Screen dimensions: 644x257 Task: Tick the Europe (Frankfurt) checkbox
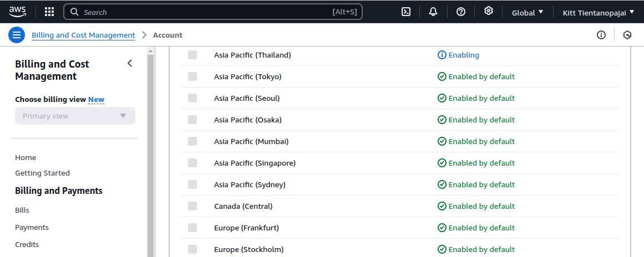(x=192, y=228)
